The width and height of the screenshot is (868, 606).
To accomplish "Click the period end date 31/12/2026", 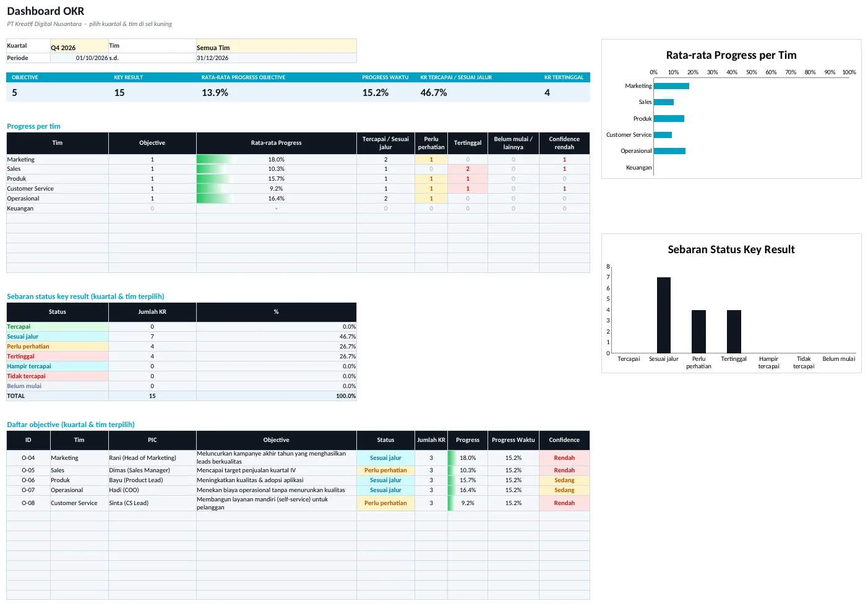I will (276, 58).
